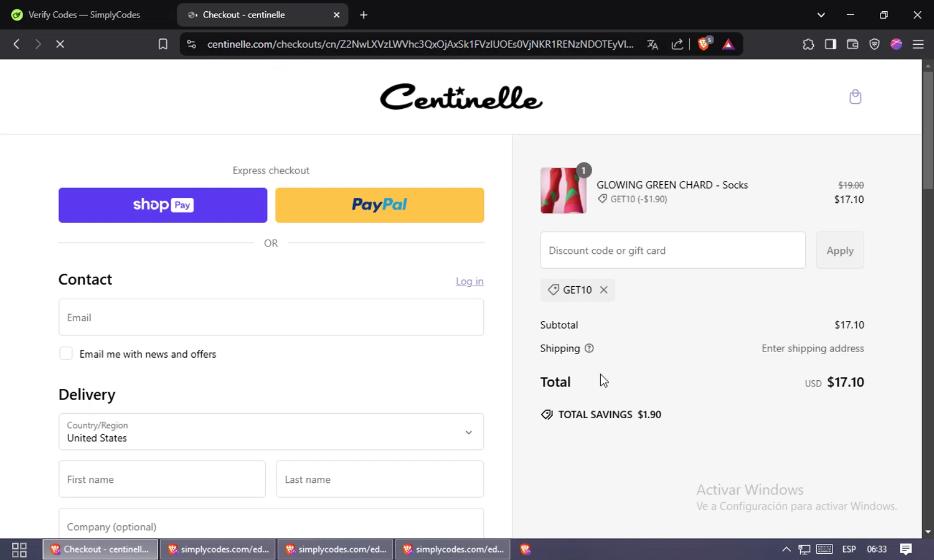Open the translate page icon
The image size is (934, 560).
(652, 44)
